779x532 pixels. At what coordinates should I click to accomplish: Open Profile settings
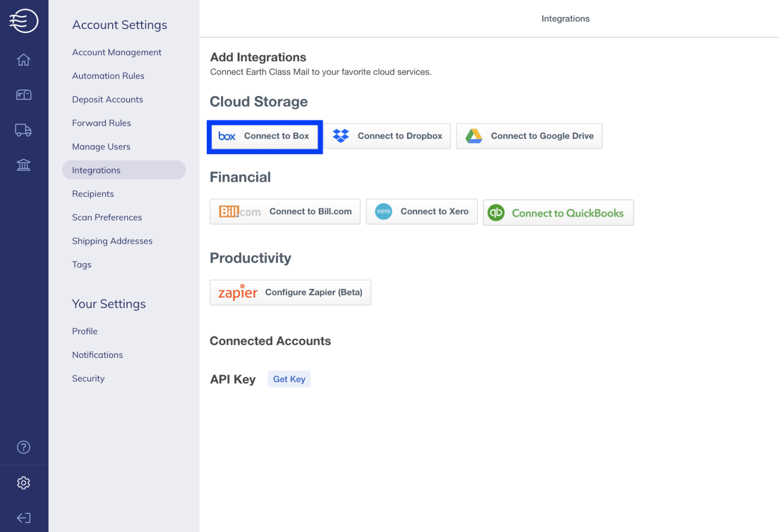tap(85, 331)
